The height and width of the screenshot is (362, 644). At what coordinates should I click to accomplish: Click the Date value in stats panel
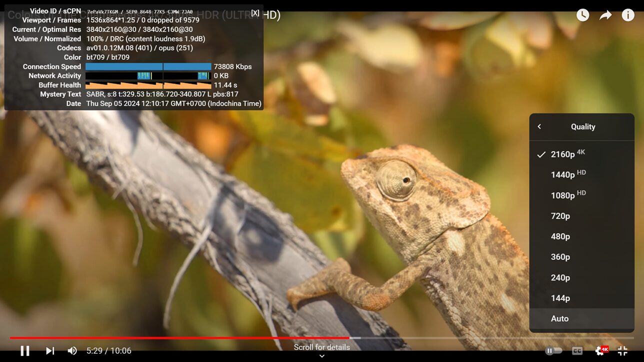point(173,103)
